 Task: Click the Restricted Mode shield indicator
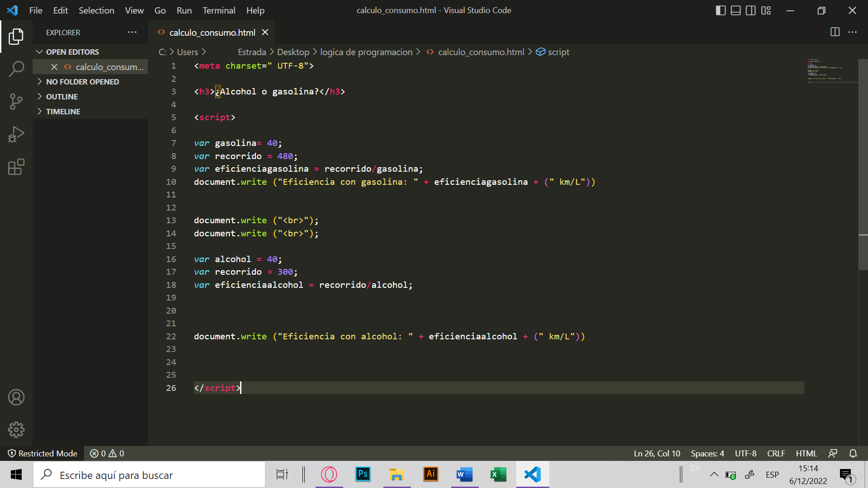(x=42, y=453)
